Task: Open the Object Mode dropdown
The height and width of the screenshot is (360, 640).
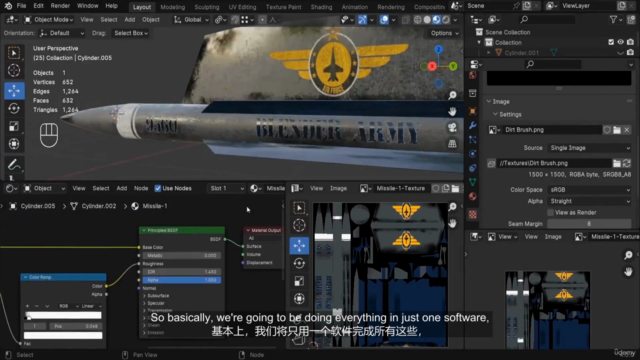Action: [49, 20]
